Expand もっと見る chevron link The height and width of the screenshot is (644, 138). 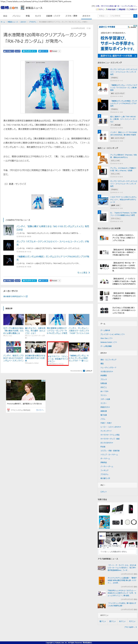click(84, 273)
